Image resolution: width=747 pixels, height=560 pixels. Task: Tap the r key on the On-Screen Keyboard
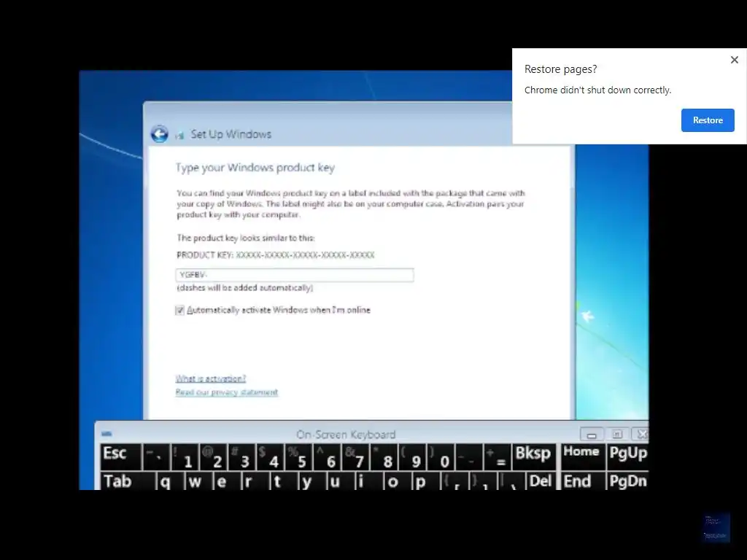point(255,481)
